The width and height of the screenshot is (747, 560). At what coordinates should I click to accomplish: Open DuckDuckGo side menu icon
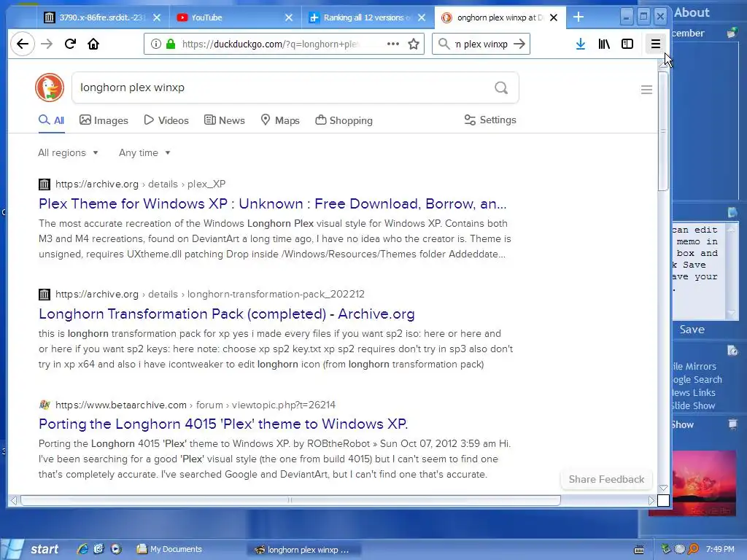[646, 90]
